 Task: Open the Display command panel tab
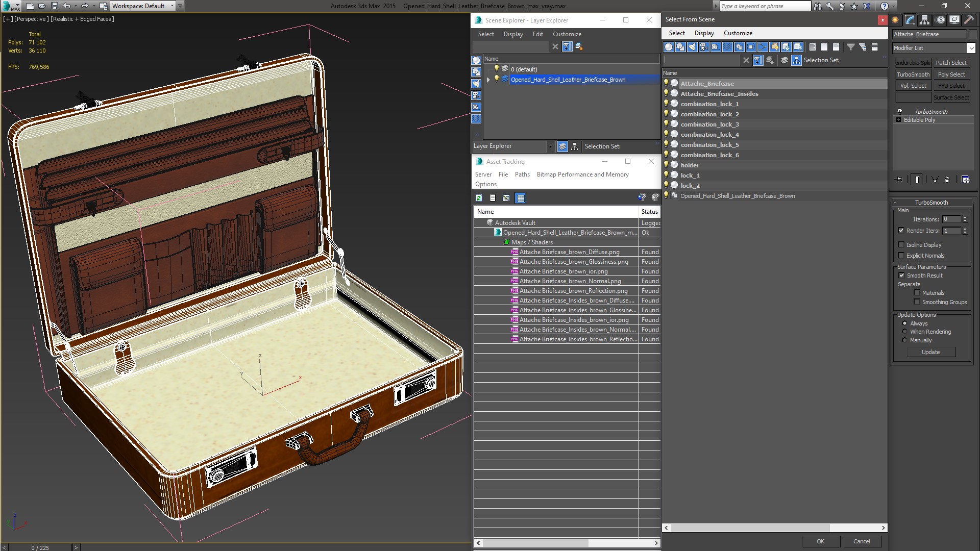pos(954,20)
